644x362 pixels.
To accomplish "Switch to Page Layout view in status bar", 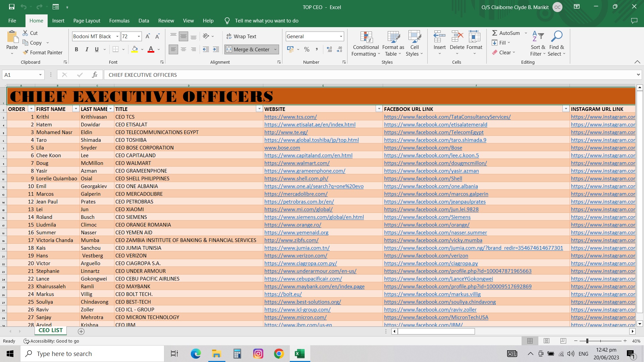I will pyautogui.click(x=546, y=341).
